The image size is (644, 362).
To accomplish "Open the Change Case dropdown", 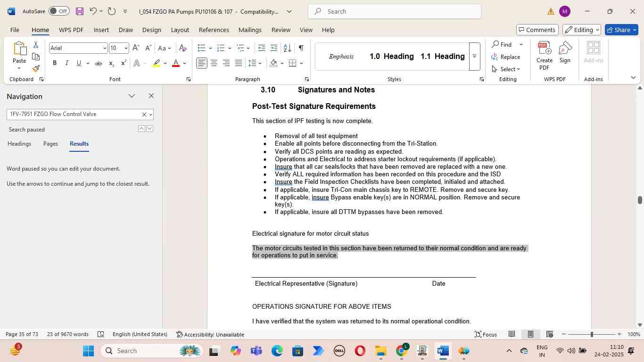I will (165, 48).
